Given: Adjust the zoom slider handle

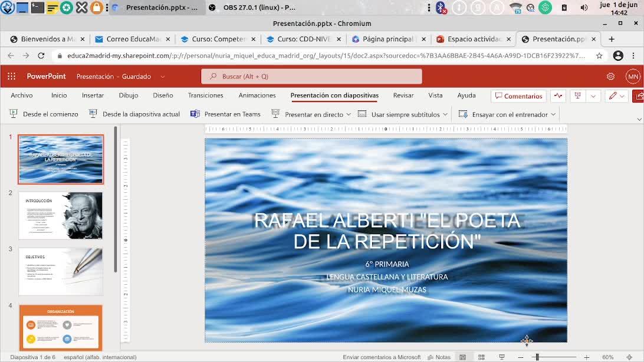Looking at the screenshot, I should click(537, 357).
